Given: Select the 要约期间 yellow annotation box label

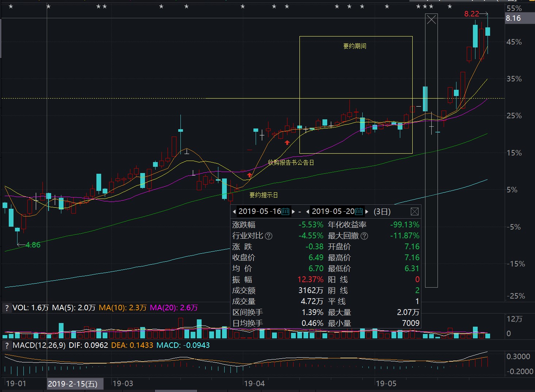Looking at the screenshot, I should [x=355, y=46].
